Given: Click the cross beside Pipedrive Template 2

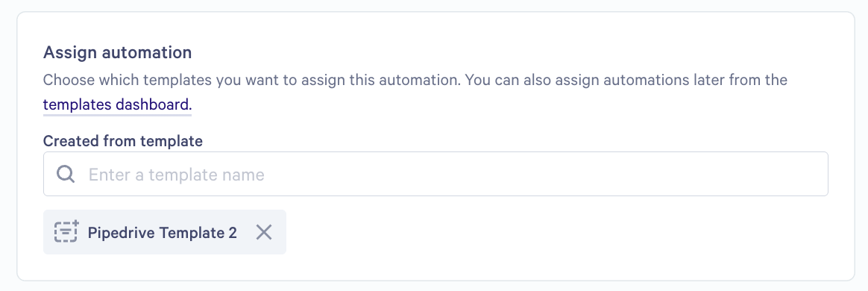Looking at the screenshot, I should tap(264, 232).
